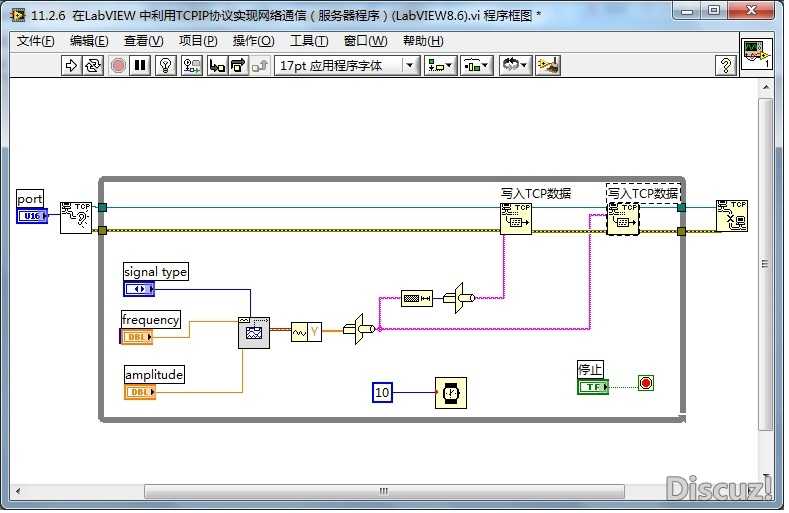Select the upper Type Cast node
This screenshot has height=513, width=789.
[x=459, y=298]
